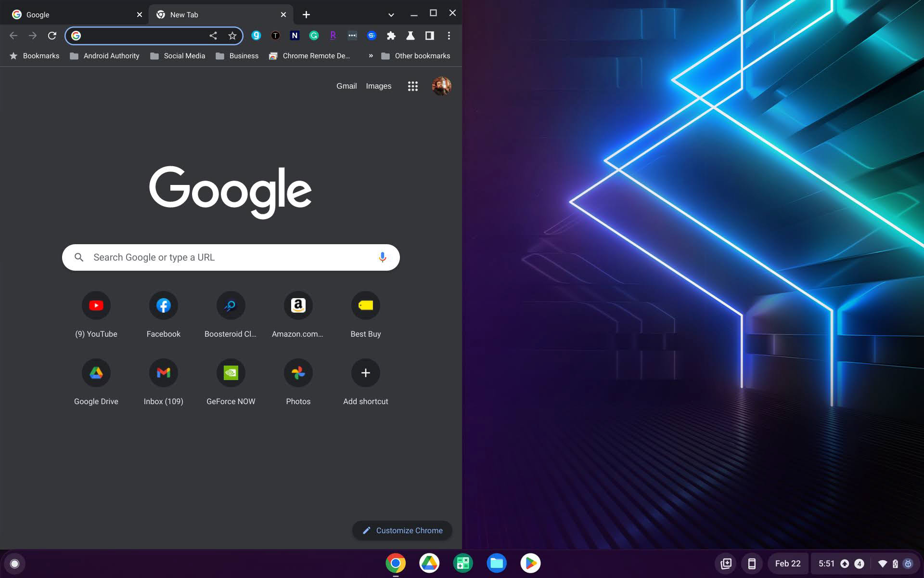The width and height of the screenshot is (924, 578).
Task: Open Android Authority bookmarks folder
Action: coord(105,56)
